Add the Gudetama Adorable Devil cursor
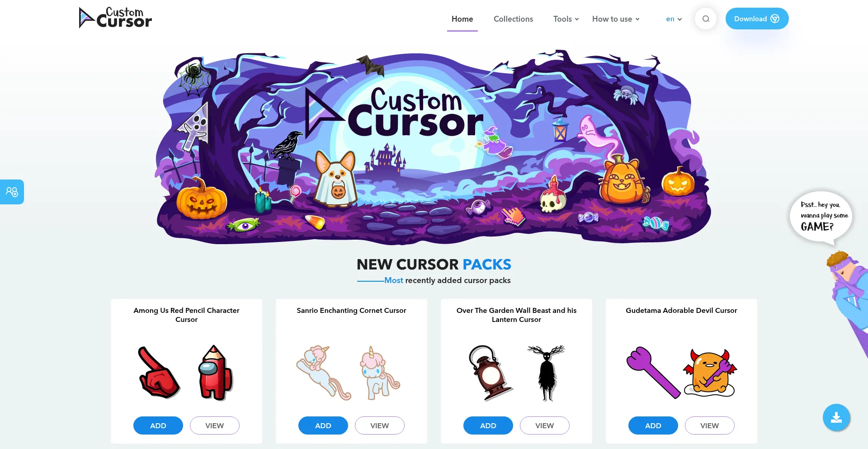 pos(653,425)
